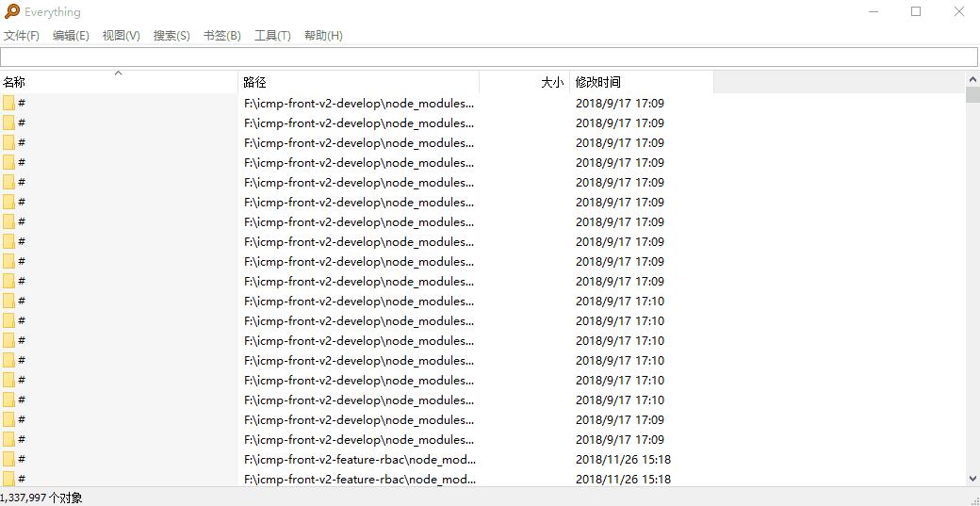Open the 帮助(H) menu

coord(323,36)
